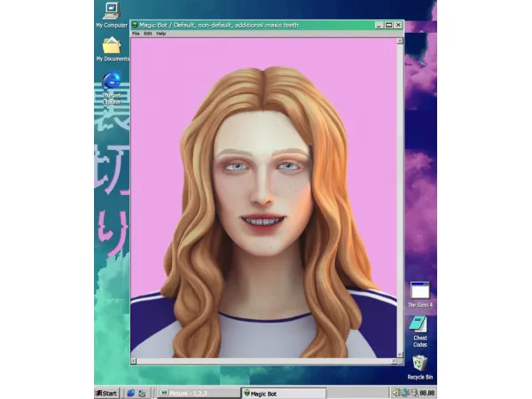Click the Start button
Viewport: 532px width, 399px height.
coord(106,393)
